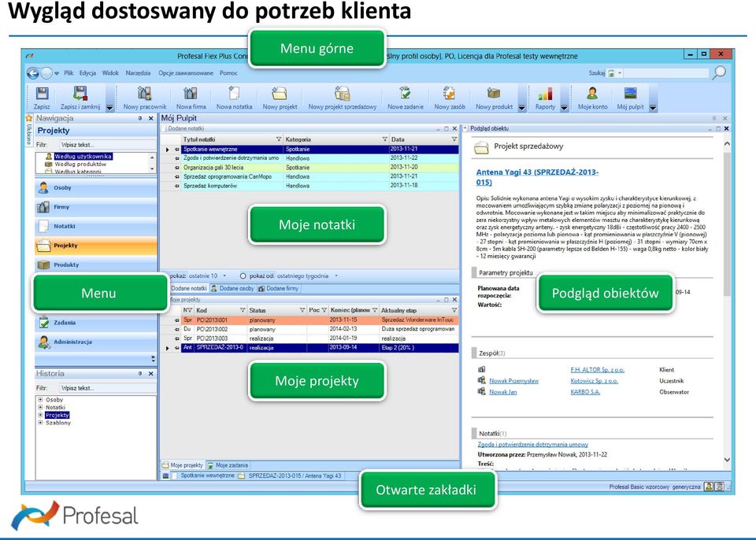This screenshot has width=756, height=540.
Task: Open the Kotowicz Sp. z o.o. link
Action: (x=594, y=381)
